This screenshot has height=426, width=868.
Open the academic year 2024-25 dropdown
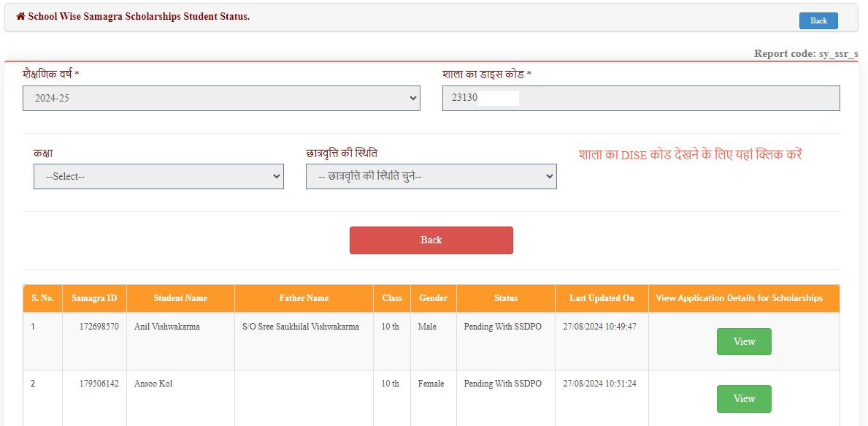pyautogui.click(x=221, y=98)
